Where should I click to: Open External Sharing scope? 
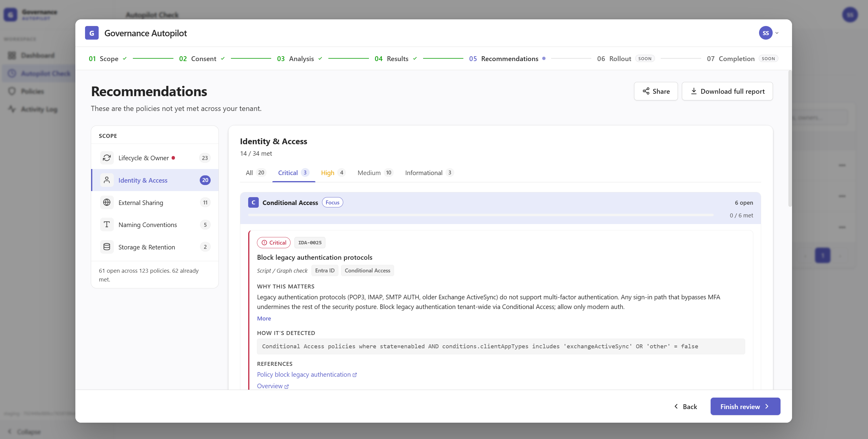155,202
